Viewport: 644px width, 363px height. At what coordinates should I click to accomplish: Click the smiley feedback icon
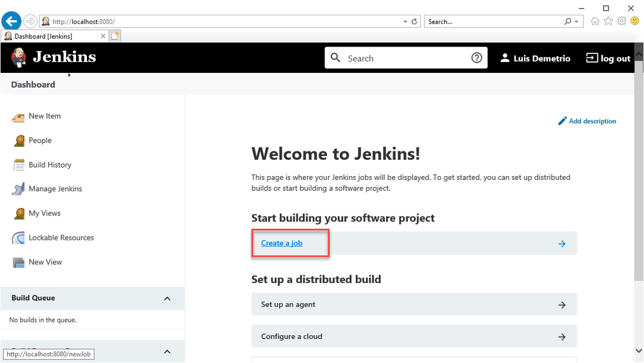pyautogui.click(x=635, y=21)
